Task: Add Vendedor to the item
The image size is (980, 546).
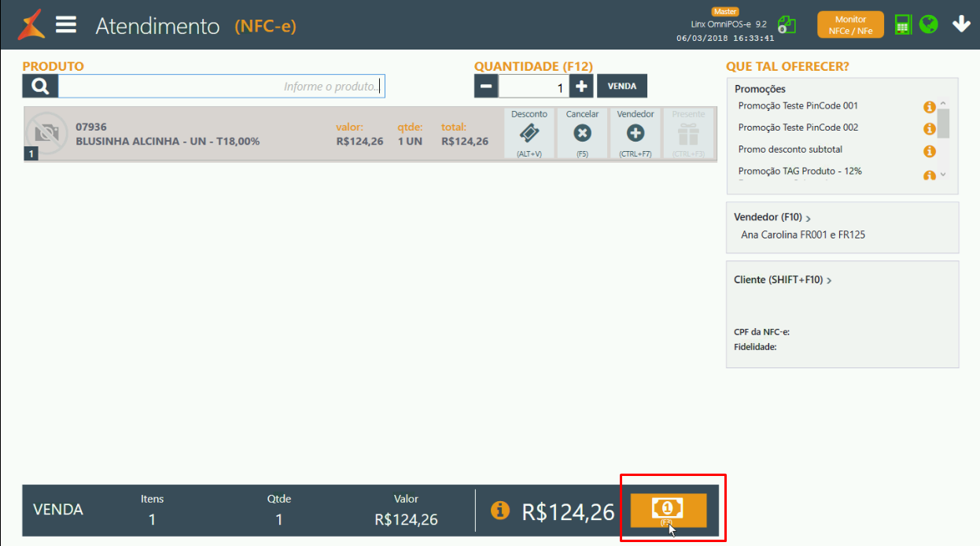Action: (636, 134)
